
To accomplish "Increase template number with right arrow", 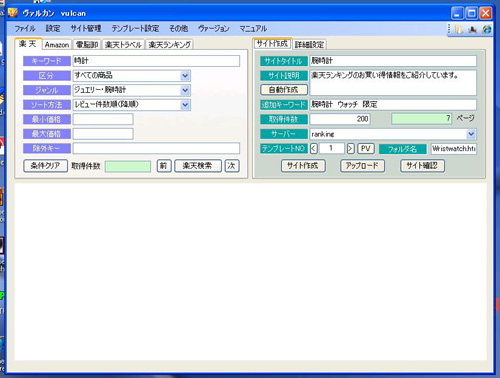I will 350,148.
